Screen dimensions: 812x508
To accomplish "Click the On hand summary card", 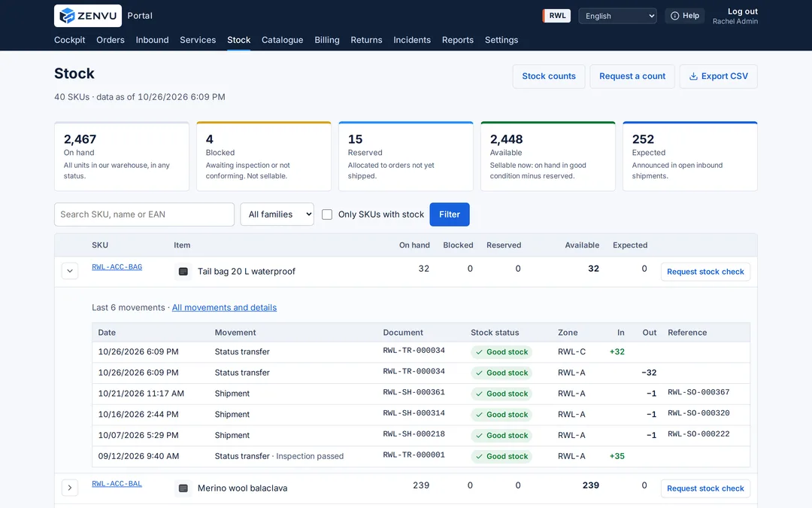I will click(122, 157).
